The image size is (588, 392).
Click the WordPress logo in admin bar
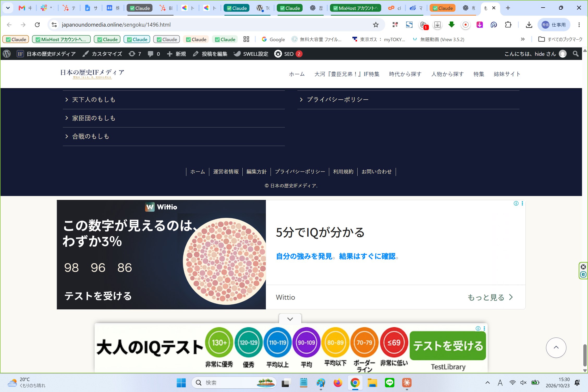pyautogui.click(x=7, y=54)
